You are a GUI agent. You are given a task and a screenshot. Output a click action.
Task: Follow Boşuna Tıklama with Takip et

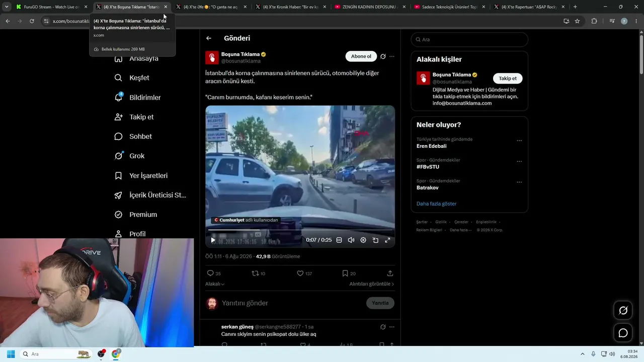pyautogui.click(x=508, y=78)
